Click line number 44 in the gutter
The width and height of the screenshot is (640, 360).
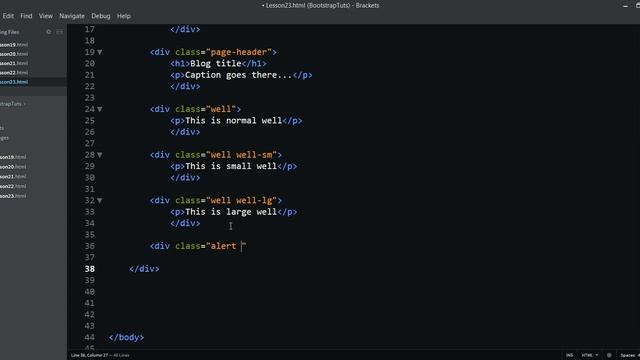pos(89,338)
